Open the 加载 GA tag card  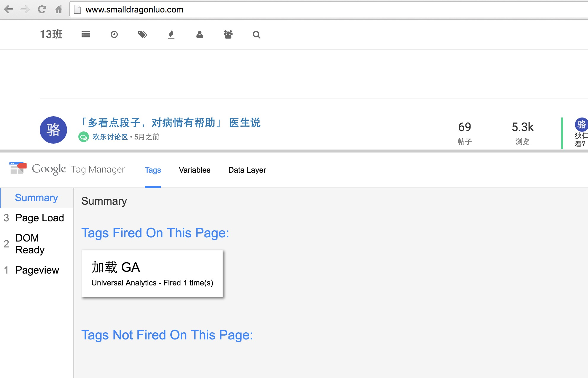point(152,274)
